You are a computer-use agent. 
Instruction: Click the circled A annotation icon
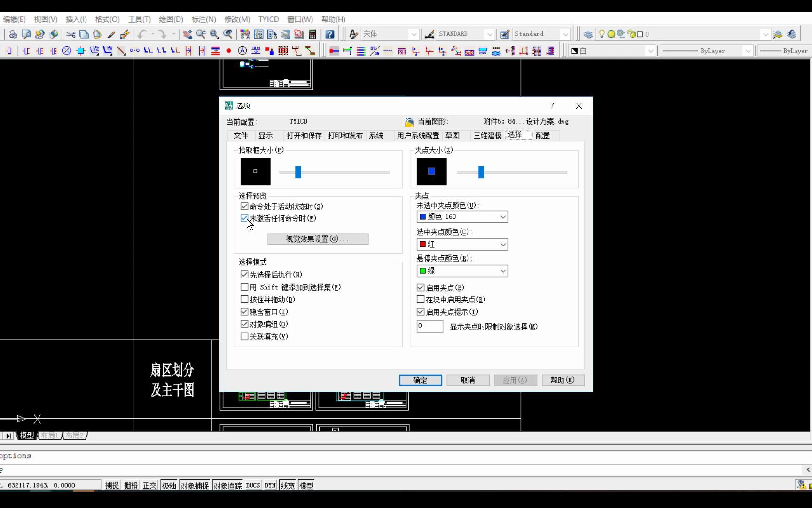pos(242,50)
